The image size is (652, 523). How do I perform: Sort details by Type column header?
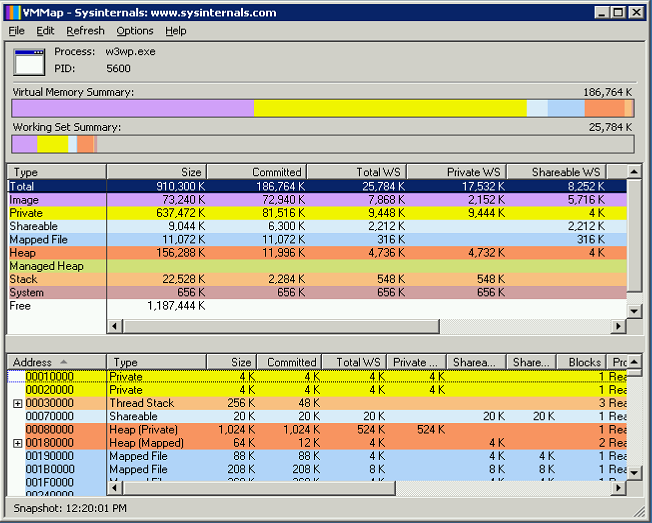pos(156,362)
